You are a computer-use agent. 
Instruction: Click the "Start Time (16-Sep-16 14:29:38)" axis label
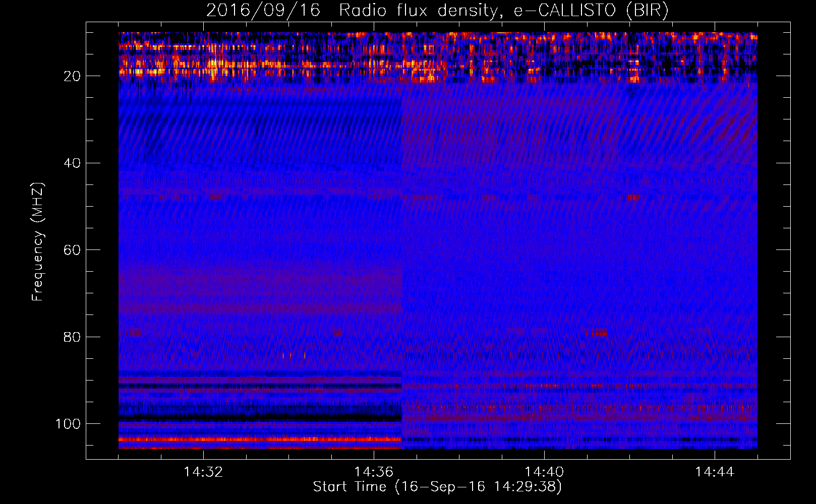(437, 487)
